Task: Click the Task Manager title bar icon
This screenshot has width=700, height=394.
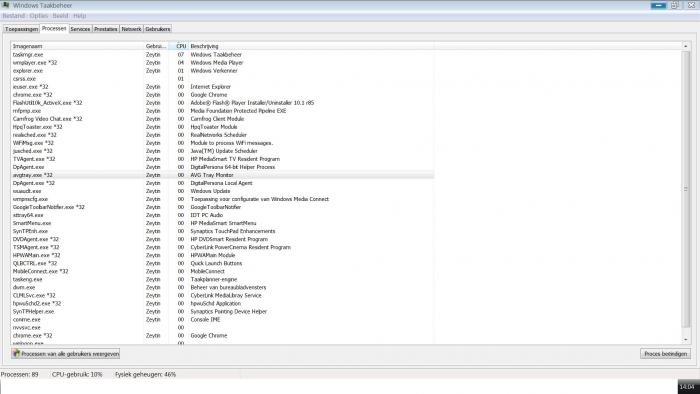Action: pyautogui.click(x=5, y=5)
